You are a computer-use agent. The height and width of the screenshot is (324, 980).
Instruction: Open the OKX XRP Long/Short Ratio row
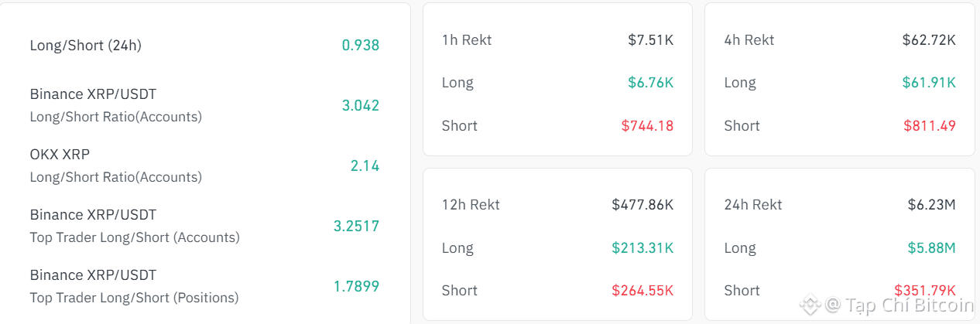click(116, 165)
